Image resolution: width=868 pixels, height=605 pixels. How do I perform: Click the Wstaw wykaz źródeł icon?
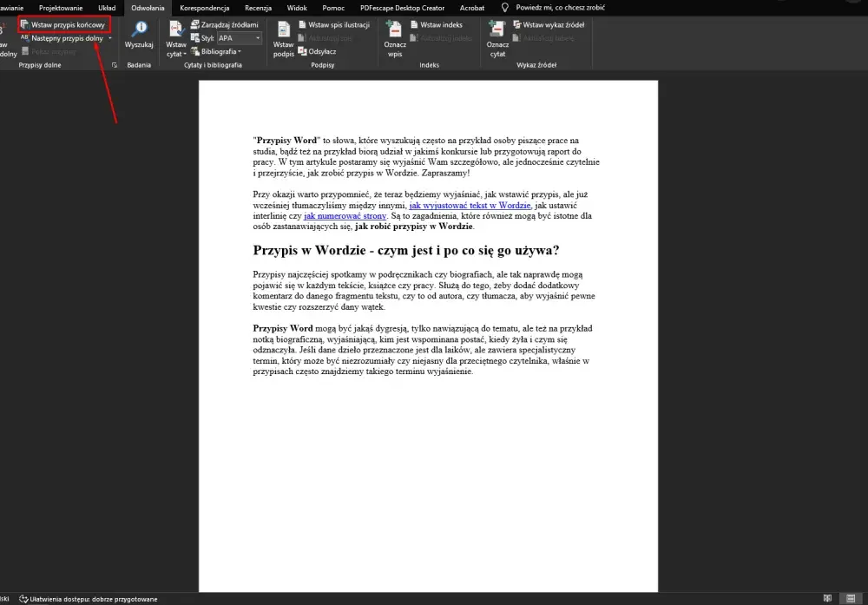517,24
